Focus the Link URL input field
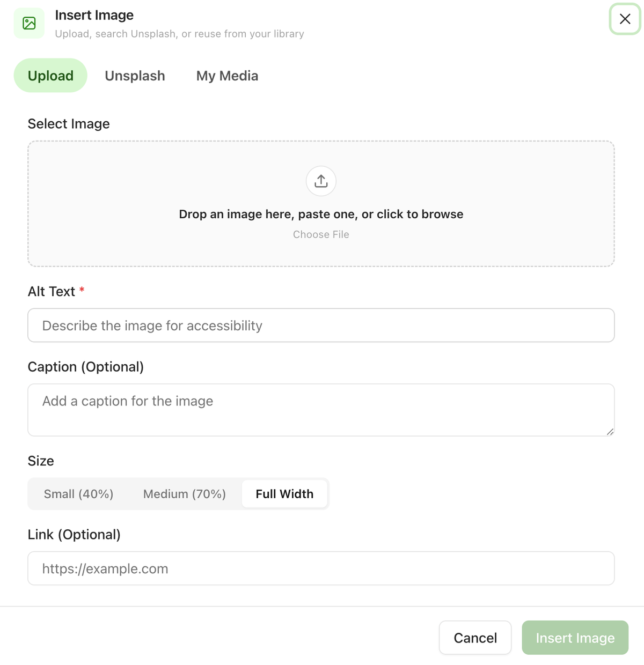The image size is (644, 665). coord(321,568)
